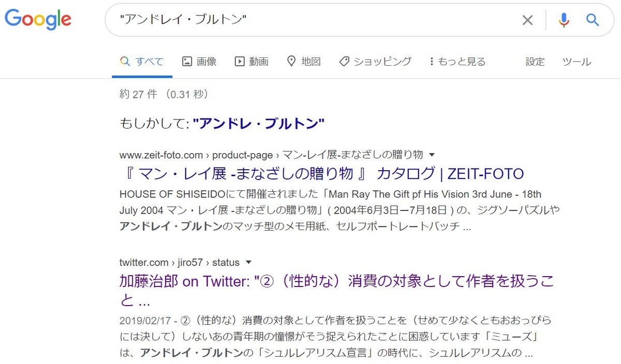621x364 pixels.
Task: Switch to the 画像 tab
Action: [x=199, y=62]
